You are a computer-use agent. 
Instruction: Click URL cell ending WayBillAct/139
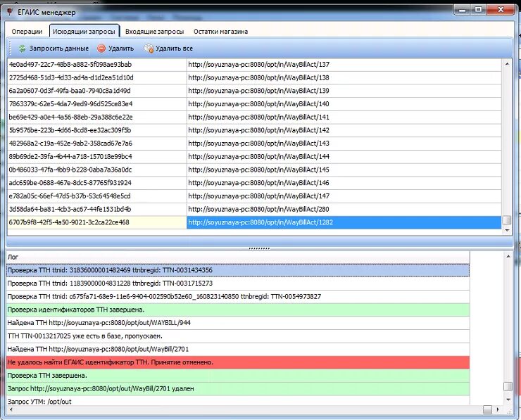(x=344, y=91)
